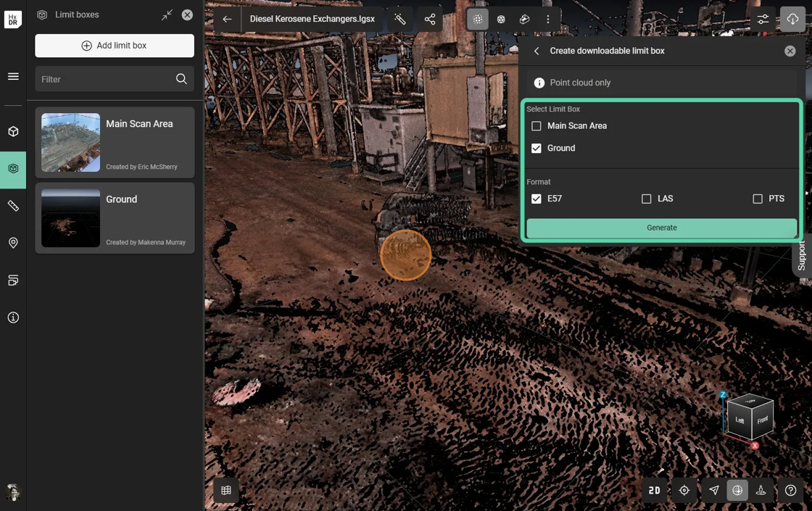The height and width of the screenshot is (511, 812).
Task: Open the location pin icon in sidebar
Action: click(x=13, y=243)
